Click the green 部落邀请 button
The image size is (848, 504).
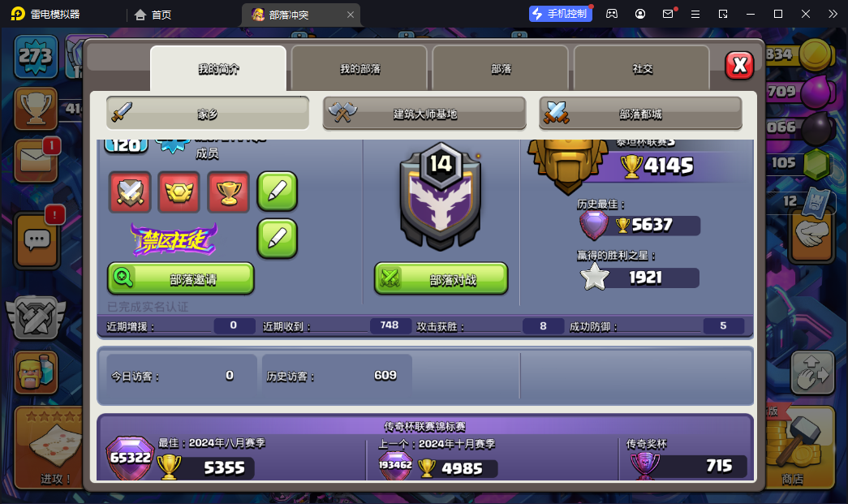tap(181, 279)
